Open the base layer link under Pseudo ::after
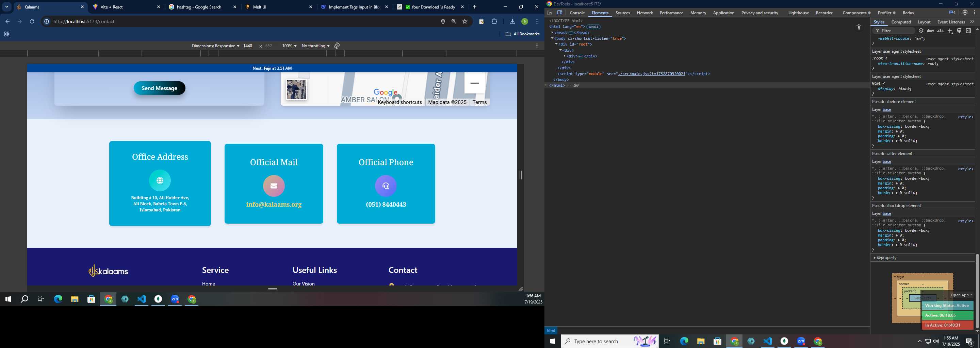The height and width of the screenshot is (348, 980). (887, 162)
